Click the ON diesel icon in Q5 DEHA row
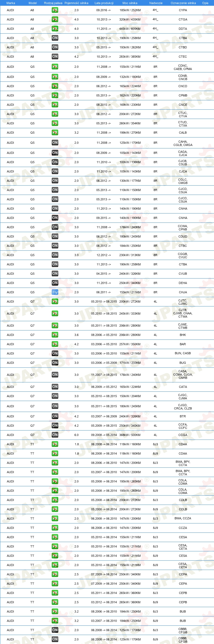 point(55,283)
